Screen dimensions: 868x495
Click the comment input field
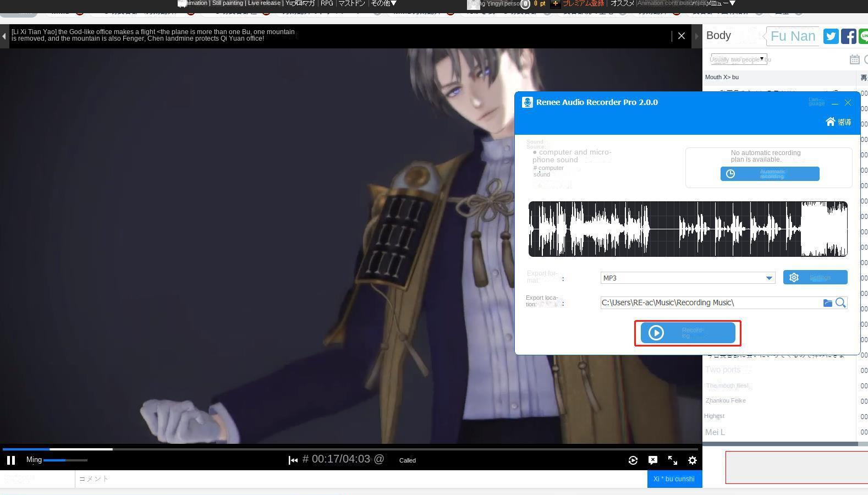(x=361, y=479)
